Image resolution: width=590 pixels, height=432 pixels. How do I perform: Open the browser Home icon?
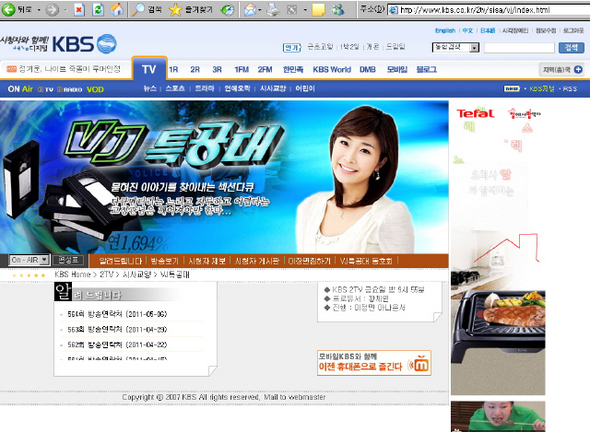pyautogui.click(x=117, y=9)
